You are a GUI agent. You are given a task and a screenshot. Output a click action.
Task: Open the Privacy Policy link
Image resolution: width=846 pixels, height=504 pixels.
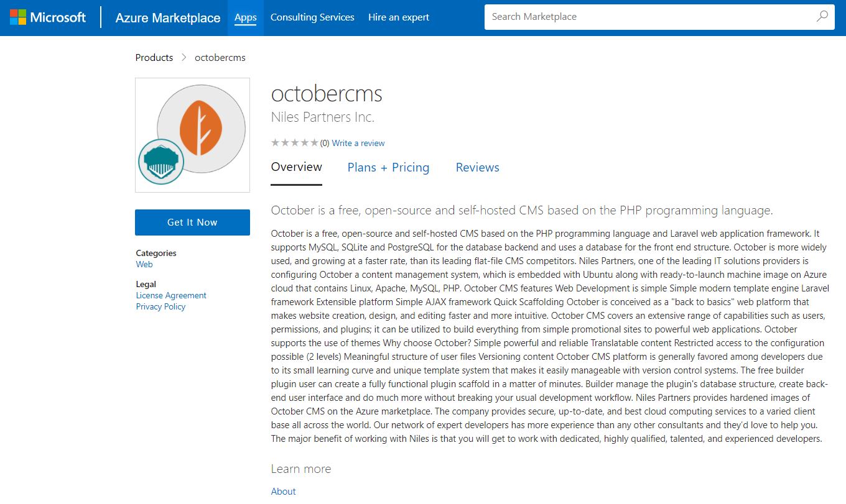160,306
